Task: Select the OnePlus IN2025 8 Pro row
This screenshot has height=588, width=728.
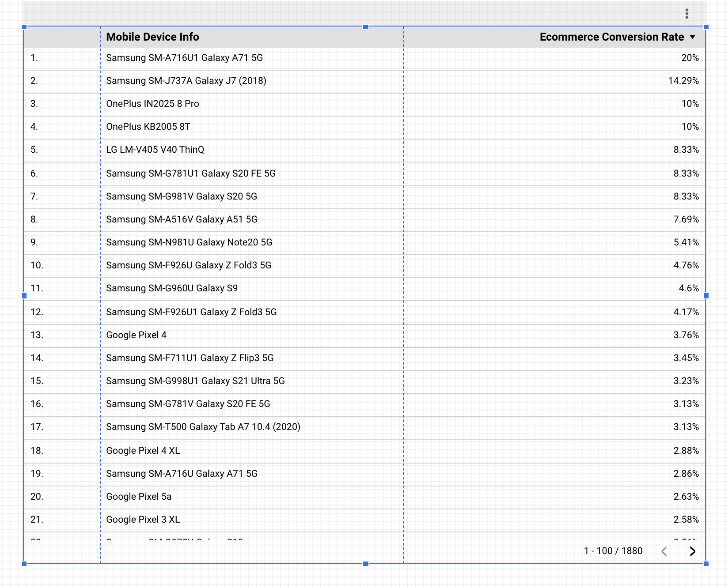Action: point(364,104)
